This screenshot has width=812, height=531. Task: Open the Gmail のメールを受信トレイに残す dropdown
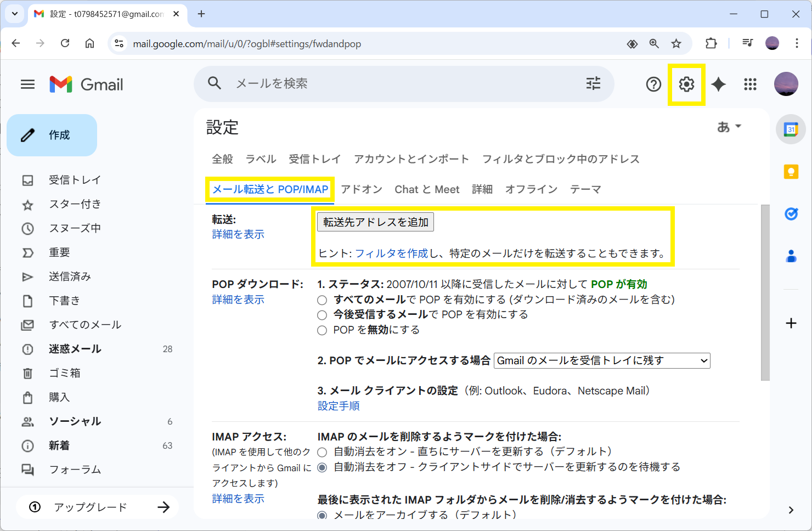coord(602,360)
